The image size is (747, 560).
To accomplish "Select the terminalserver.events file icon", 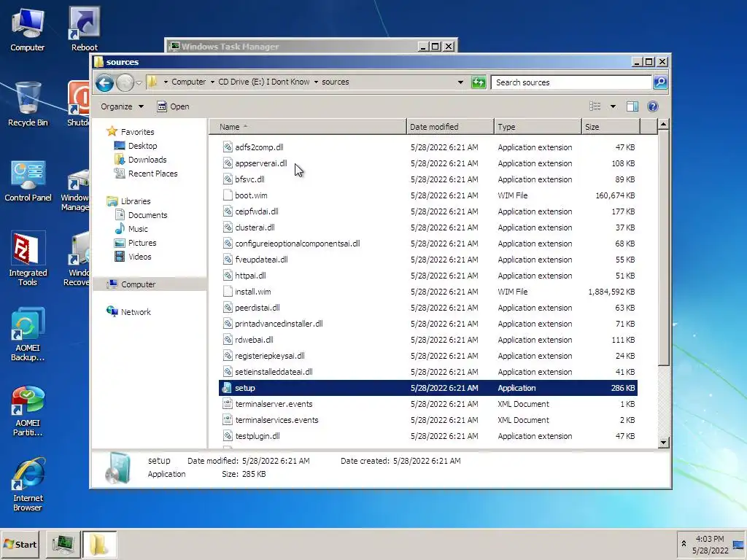I will pyautogui.click(x=228, y=404).
